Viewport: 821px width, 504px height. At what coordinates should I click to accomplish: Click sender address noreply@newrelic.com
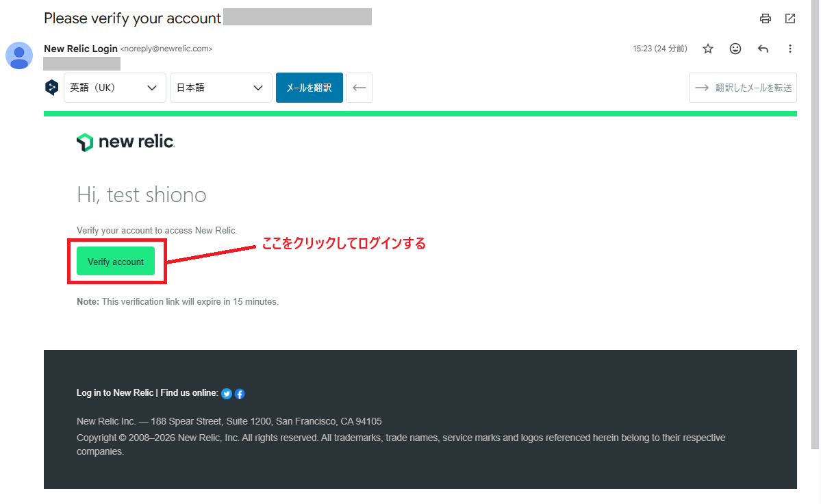click(x=166, y=49)
